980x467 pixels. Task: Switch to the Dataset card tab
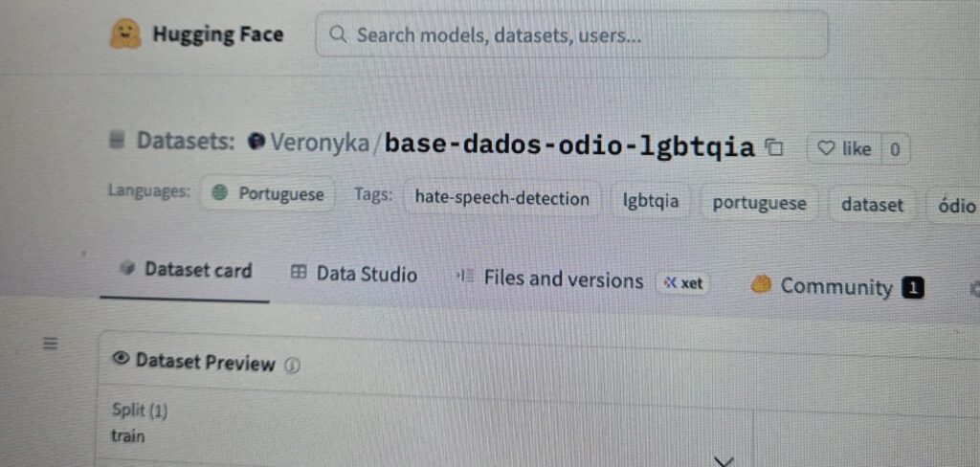[186, 271]
